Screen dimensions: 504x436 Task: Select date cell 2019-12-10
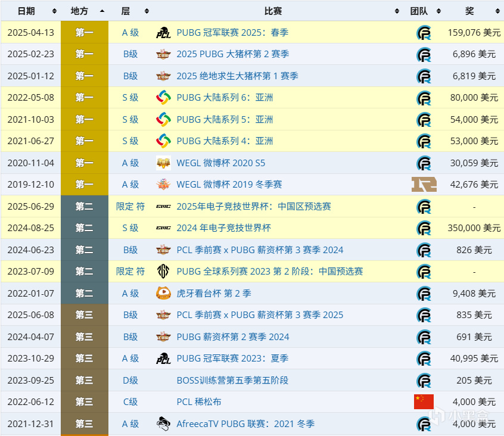click(31, 185)
